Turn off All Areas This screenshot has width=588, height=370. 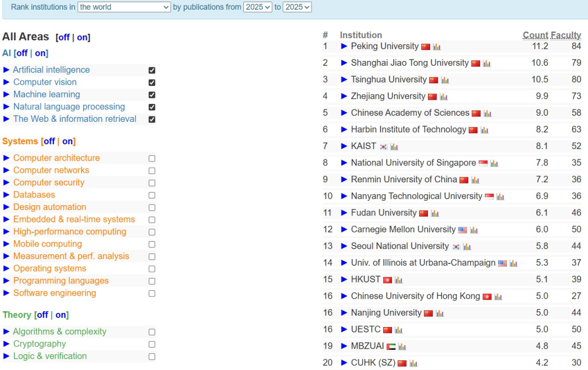(x=64, y=38)
